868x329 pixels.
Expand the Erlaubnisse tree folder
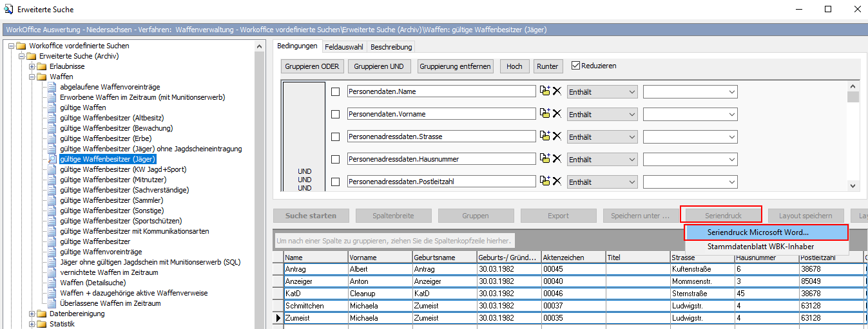(32, 66)
